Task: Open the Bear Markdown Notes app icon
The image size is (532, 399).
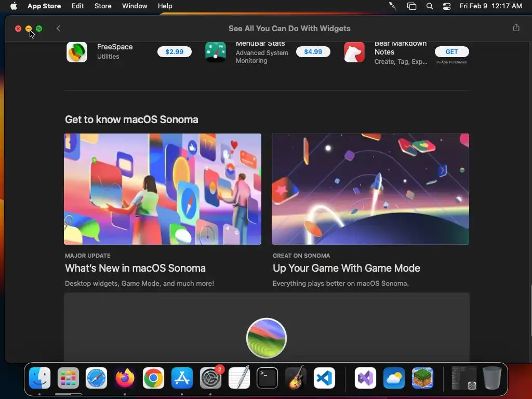Action: (x=354, y=52)
